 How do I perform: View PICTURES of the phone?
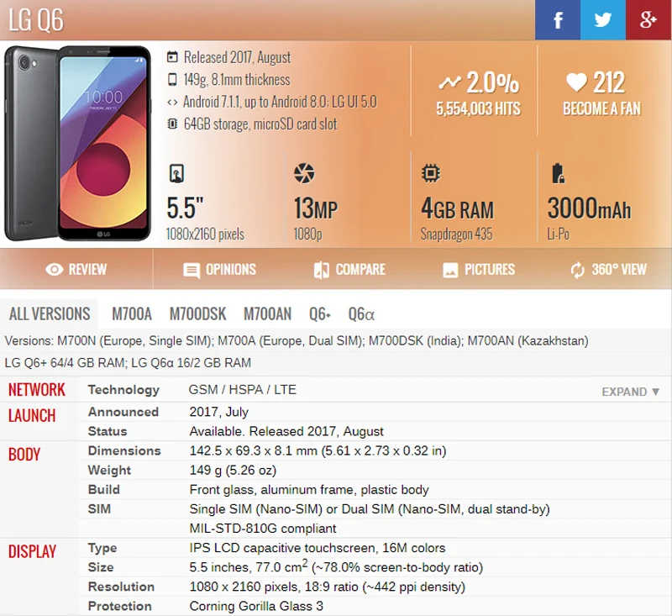click(x=479, y=270)
